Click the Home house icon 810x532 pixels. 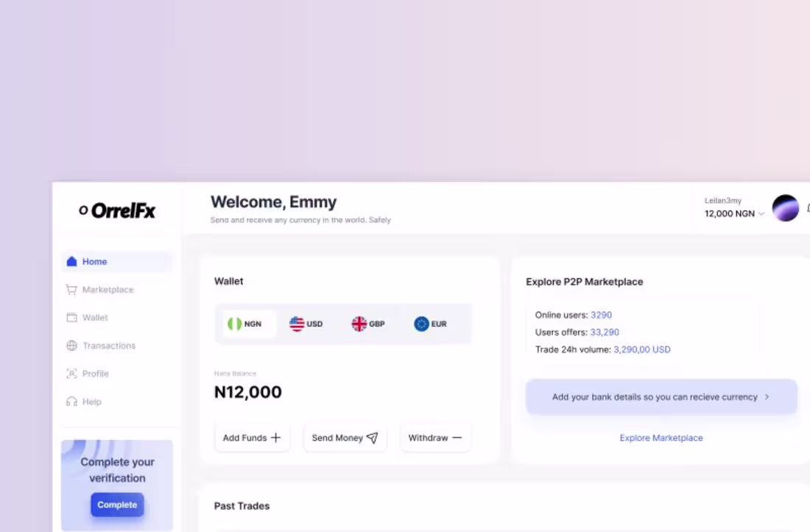(72, 261)
